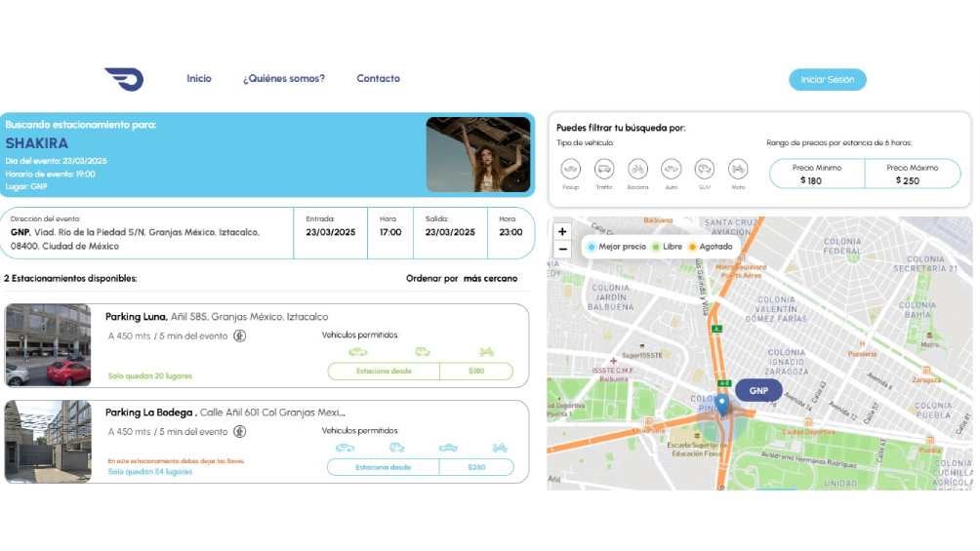This screenshot has width=980, height=551.
Task: Click the Iniciar Sesión button
Action: point(827,80)
